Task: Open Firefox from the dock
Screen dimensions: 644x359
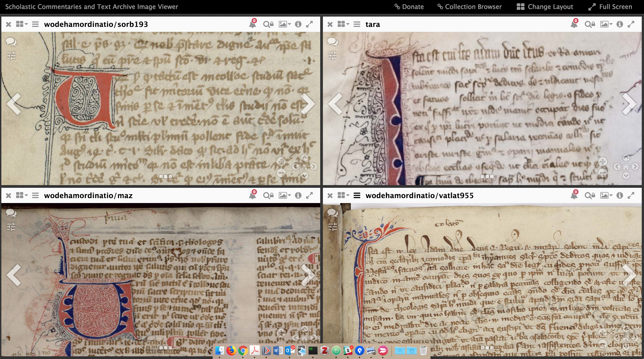Action: tap(231, 350)
